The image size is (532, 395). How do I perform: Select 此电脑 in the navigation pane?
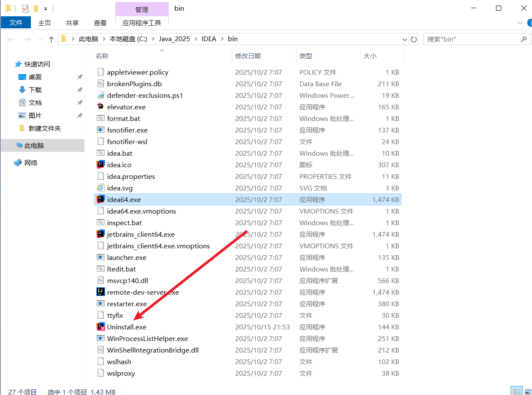coord(34,145)
